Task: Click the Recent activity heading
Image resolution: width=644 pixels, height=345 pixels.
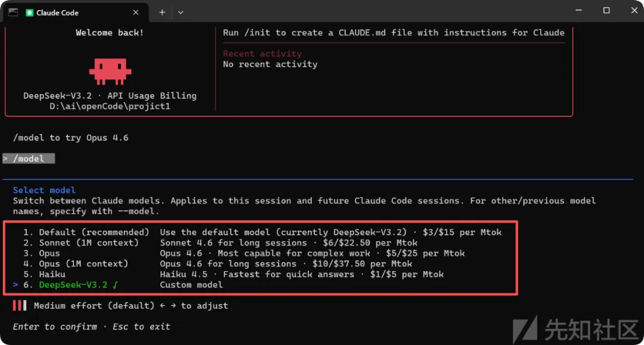Action: click(262, 54)
